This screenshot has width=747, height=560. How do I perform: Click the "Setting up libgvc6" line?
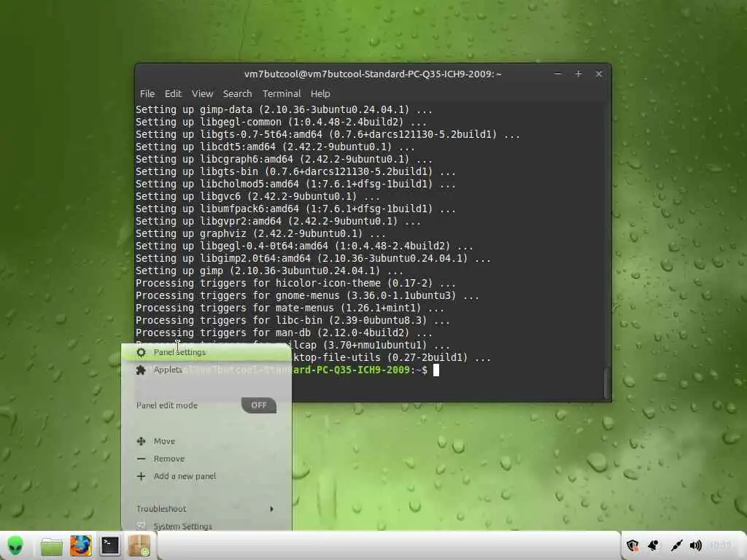click(x=258, y=197)
